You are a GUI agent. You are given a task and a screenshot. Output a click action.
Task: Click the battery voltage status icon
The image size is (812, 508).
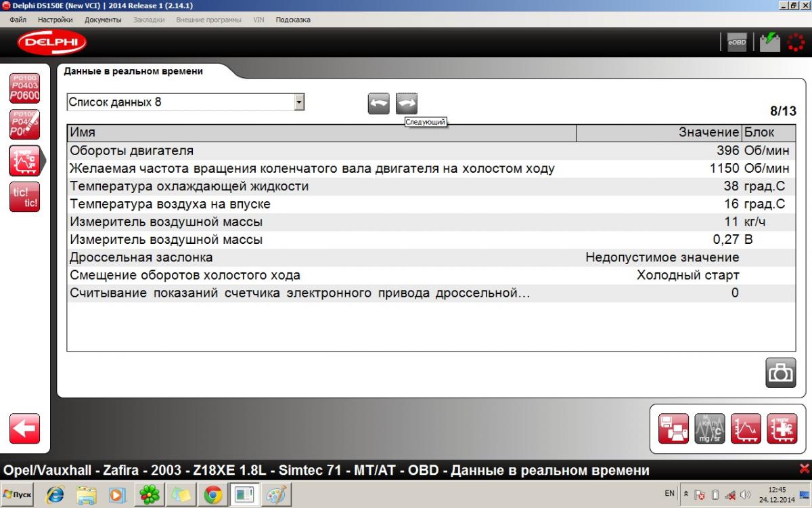[770, 43]
